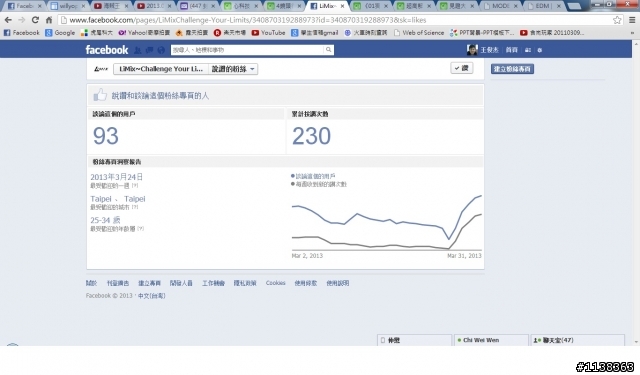The height and width of the screenshot is (375, 640).
Task: Open the bookmark ending in 20110309
Action: 552,33
